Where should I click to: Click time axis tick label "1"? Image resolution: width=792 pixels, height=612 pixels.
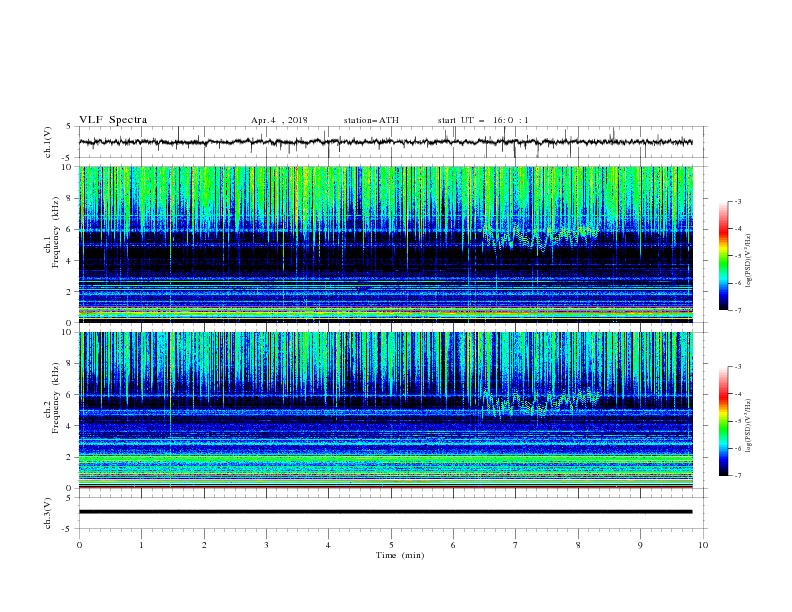point(141,545)
